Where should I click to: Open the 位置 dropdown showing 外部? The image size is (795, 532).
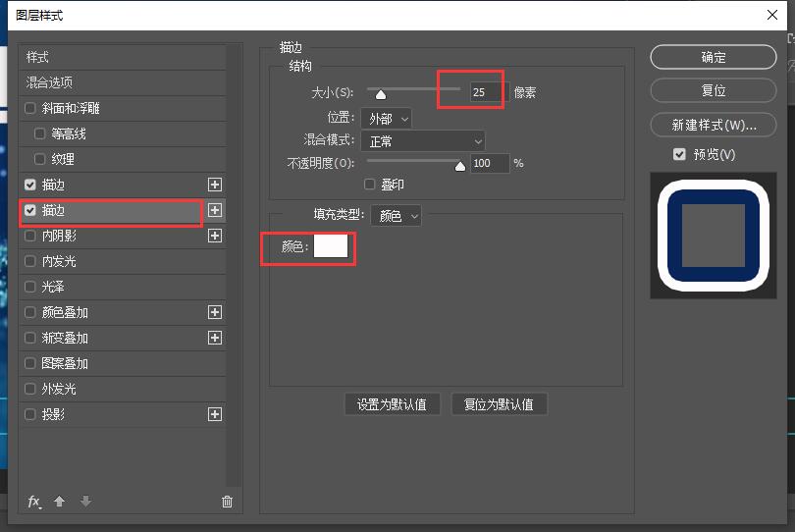[x=387, y=119]
